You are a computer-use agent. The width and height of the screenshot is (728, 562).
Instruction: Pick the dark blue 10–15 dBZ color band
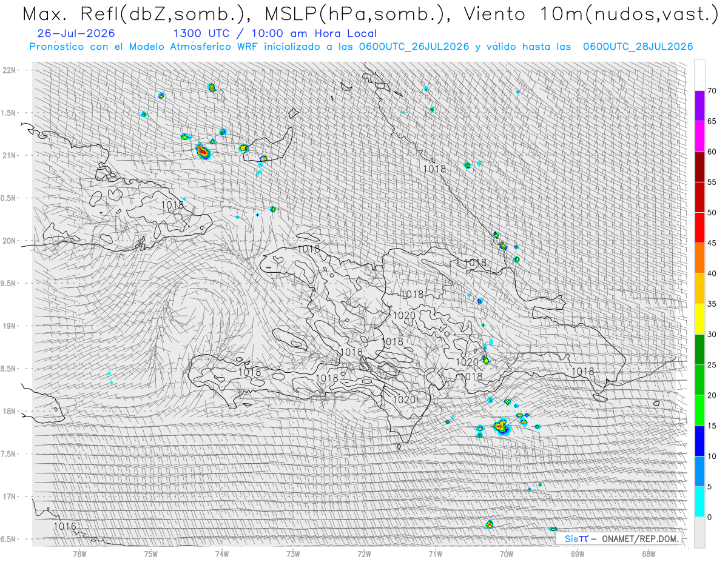(699, 441)
